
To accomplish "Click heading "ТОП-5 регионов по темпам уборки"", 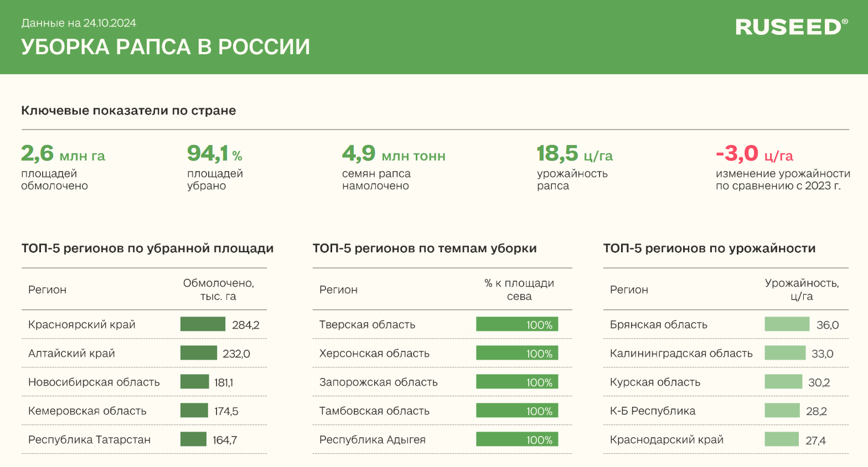I will tap(425, 248).
